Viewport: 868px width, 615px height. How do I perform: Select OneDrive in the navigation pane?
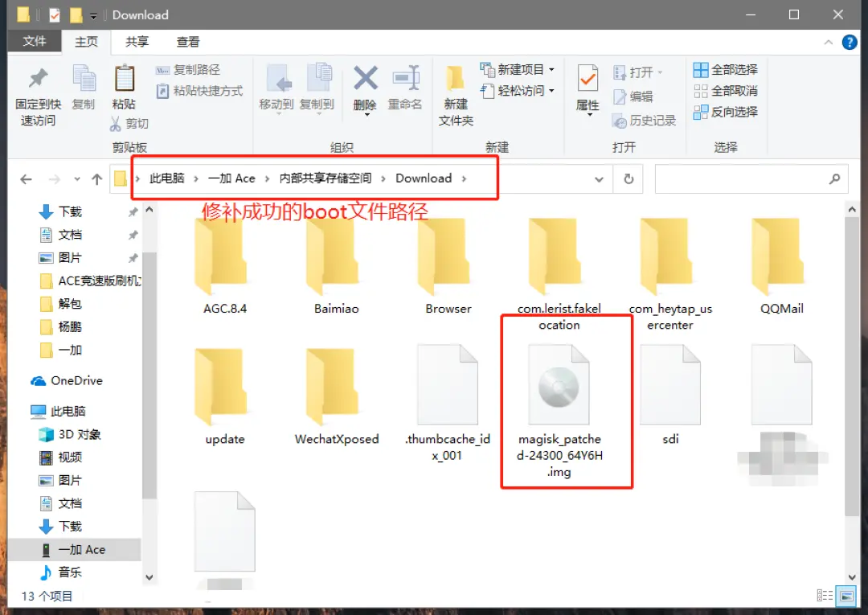tap(76, 380)
